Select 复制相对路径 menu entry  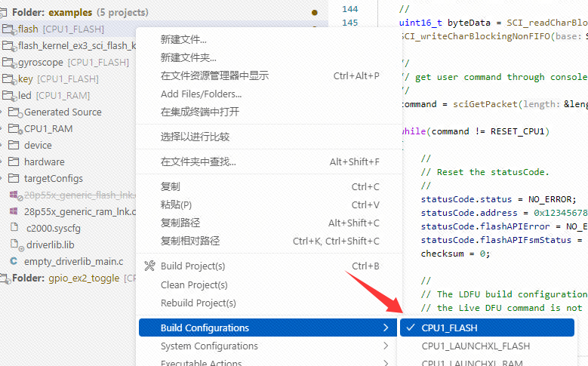click(268, 241)
